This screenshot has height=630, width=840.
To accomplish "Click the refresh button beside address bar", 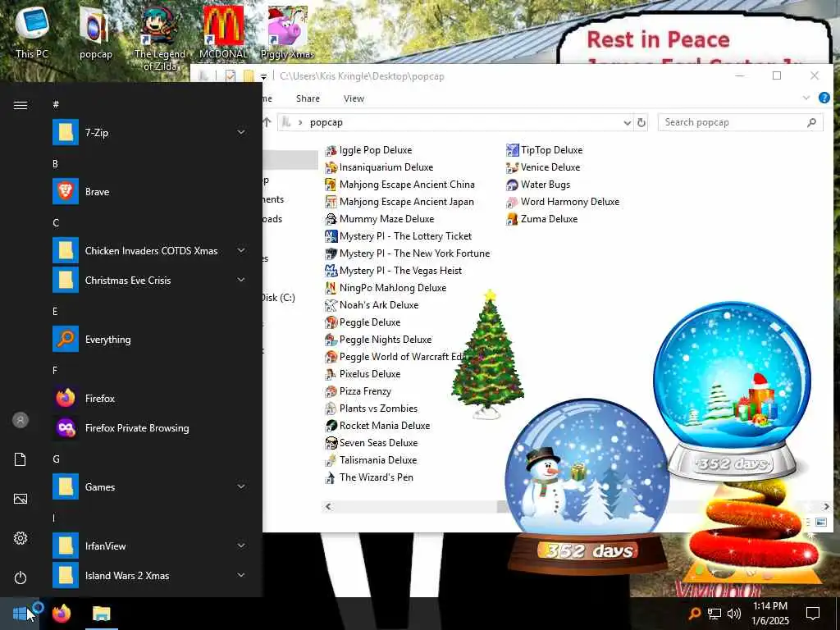I will click(x=641, y=123).
